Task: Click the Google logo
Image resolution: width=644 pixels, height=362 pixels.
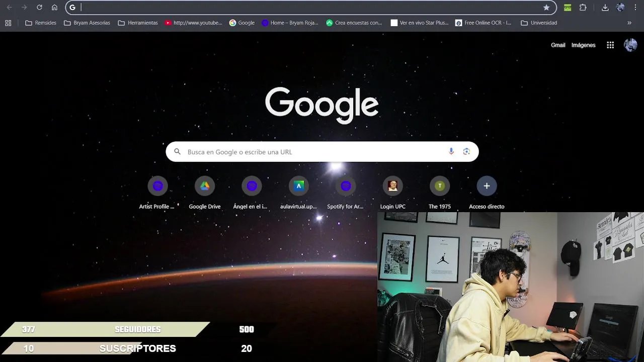Action: pyautogui.click(x=322, y=106)
